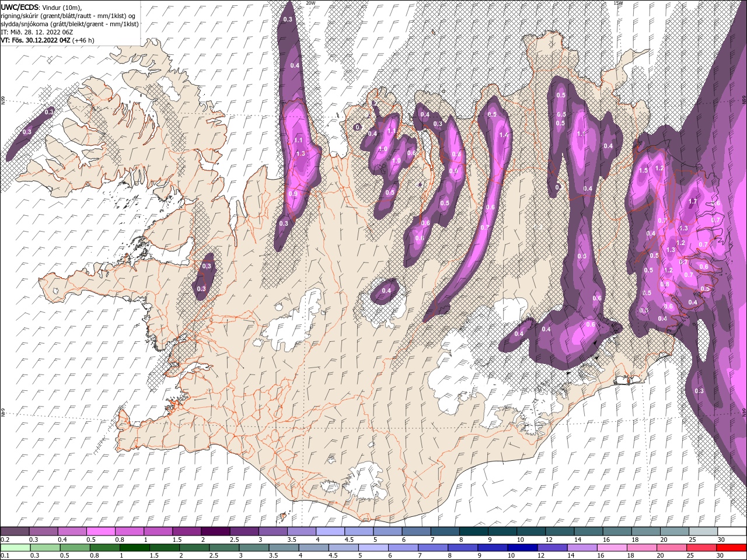The image size is (747, 560).
Task: Click the upper legend swatch labeled 3
Action: pos(273,531)
